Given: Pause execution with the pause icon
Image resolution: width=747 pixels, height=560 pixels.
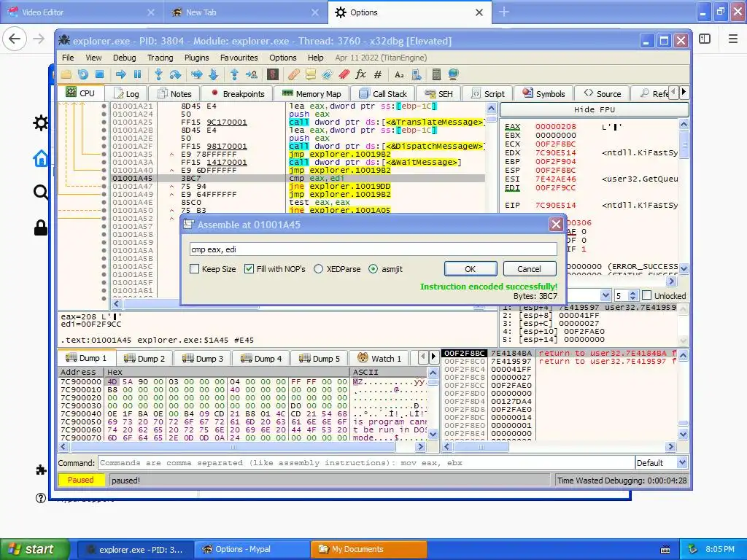Looking at the screenshot, I should (x=138, y=74).
